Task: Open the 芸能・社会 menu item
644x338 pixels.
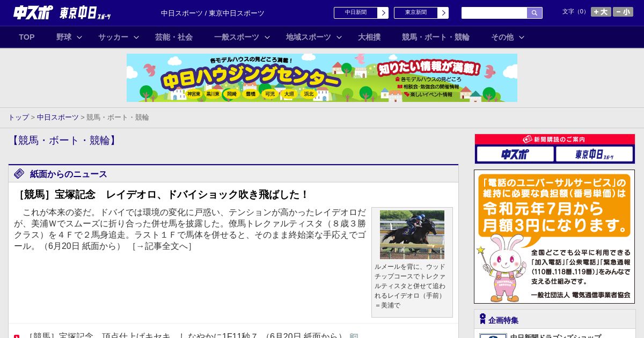Action: 174,37
